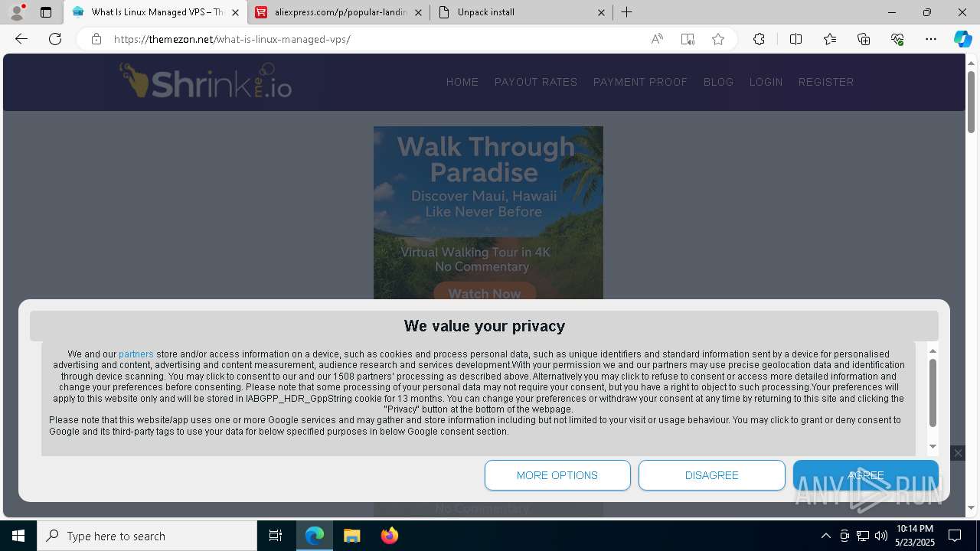Open the Extensions puzzle icon
This screenshot has height=551, width=980.
coord(759,39)
